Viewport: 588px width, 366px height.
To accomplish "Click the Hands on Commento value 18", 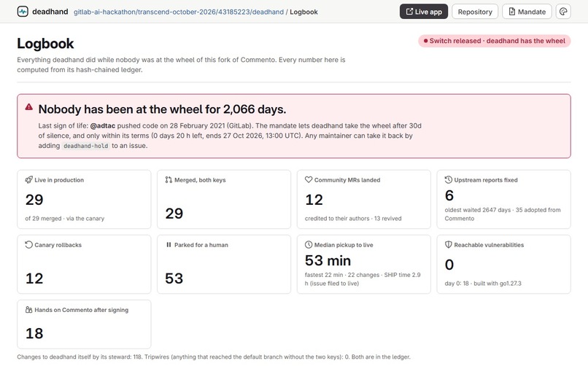I will (x=34, y=333).
